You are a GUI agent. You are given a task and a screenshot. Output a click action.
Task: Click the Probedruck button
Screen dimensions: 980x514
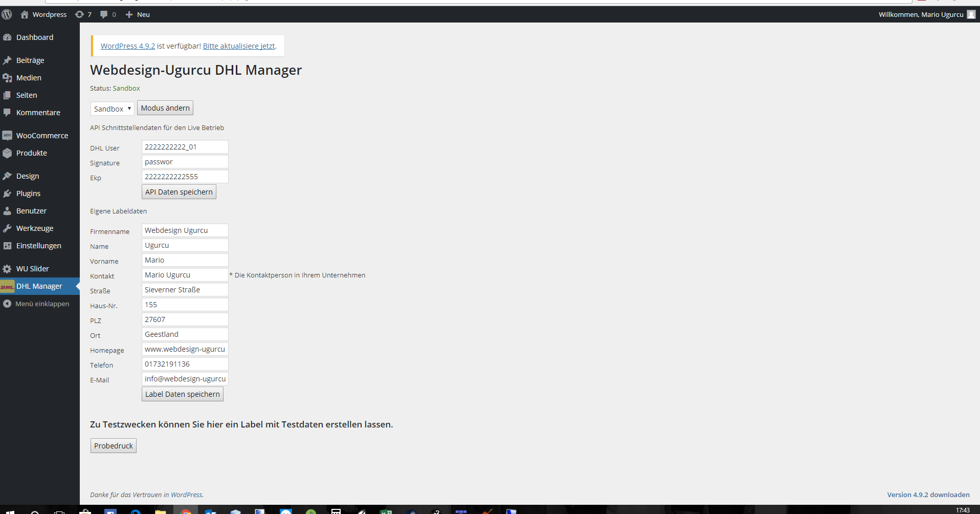click(114, 446)
